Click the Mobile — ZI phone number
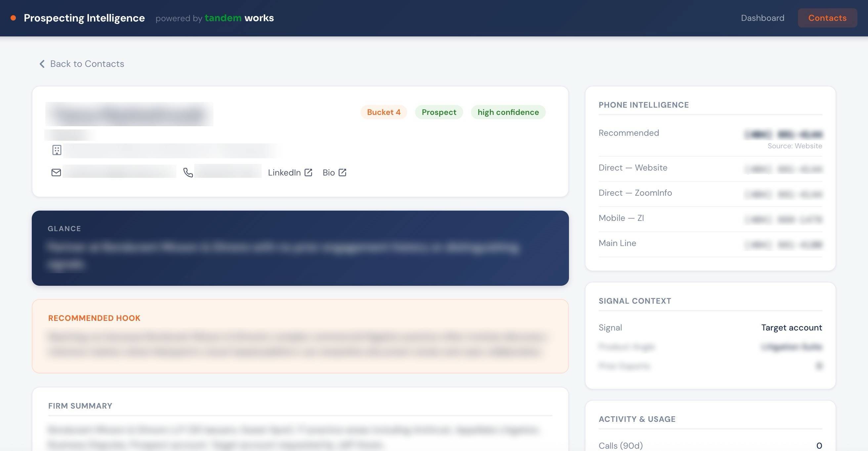The image size is (868, 451). (x=783, y=220)
